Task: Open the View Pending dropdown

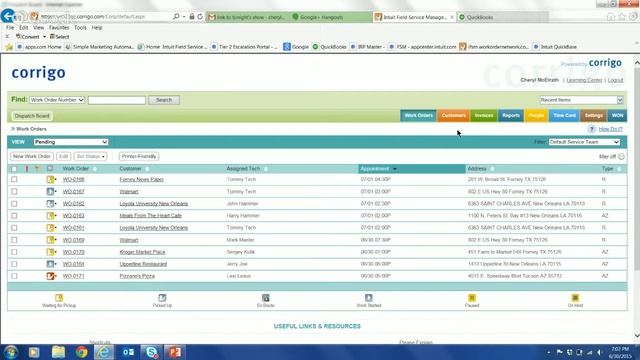Action: click(x=71, y=142)
